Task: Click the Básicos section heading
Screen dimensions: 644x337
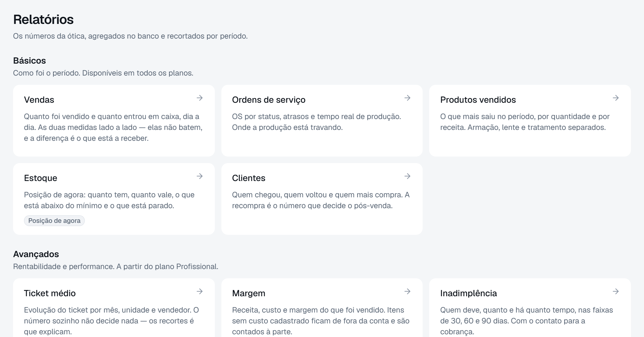Action: (x=29, y=61)
